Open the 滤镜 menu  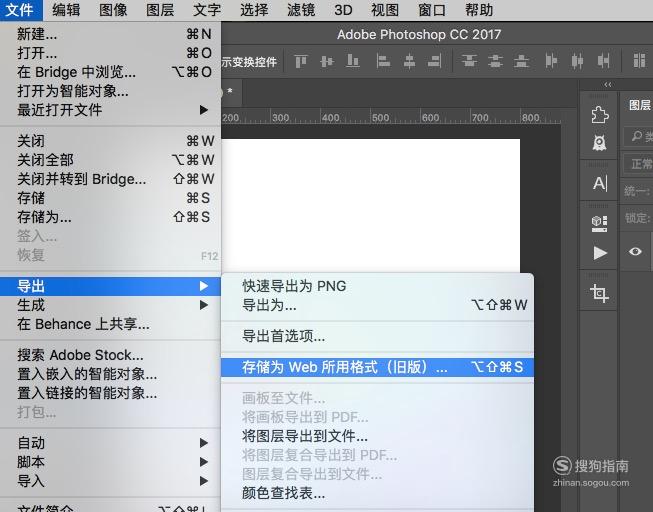tap(301, 10)
